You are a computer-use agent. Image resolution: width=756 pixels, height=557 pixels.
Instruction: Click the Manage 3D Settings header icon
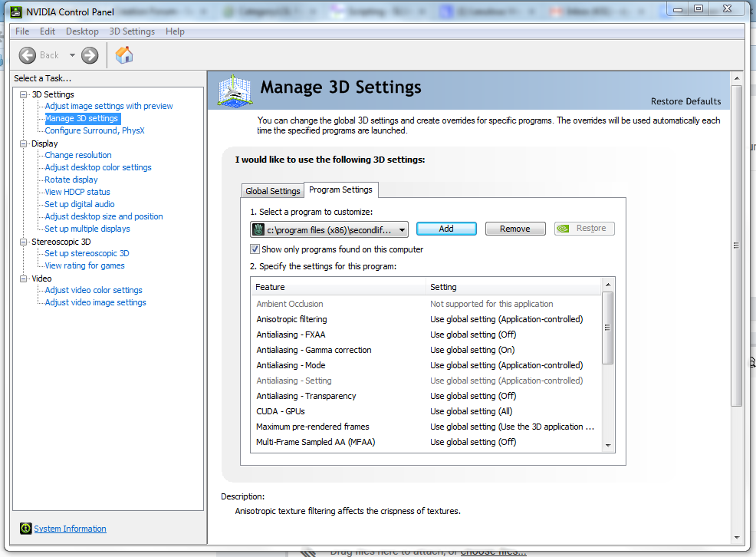click(x=235, y=91)
